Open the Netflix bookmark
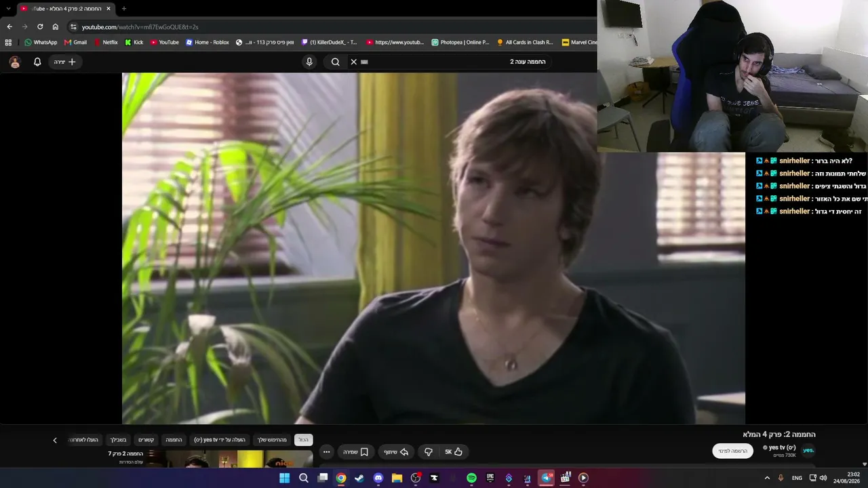 click(106, 42)
